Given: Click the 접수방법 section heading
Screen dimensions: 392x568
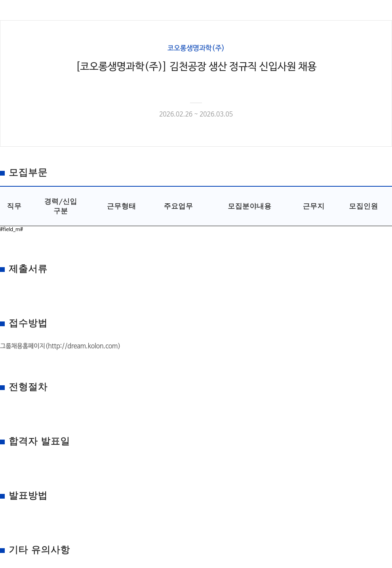Looking at the screenshot, I should click(28, 323).
